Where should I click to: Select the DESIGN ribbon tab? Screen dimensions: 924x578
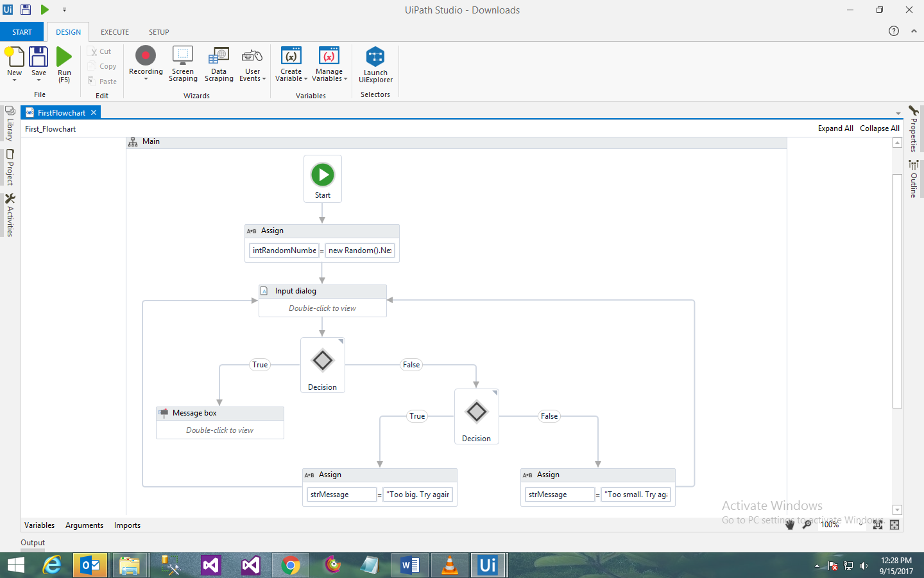[x=68, y=32]
